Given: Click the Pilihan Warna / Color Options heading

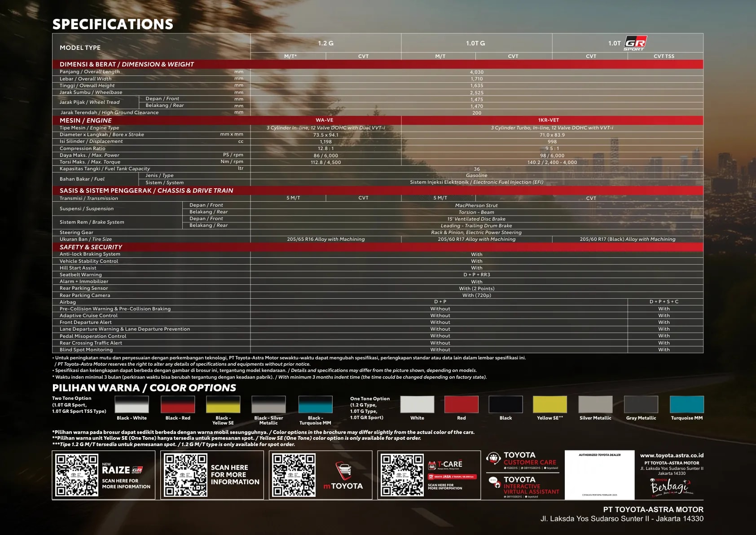Looking at the screenshot, I should 144,388.
